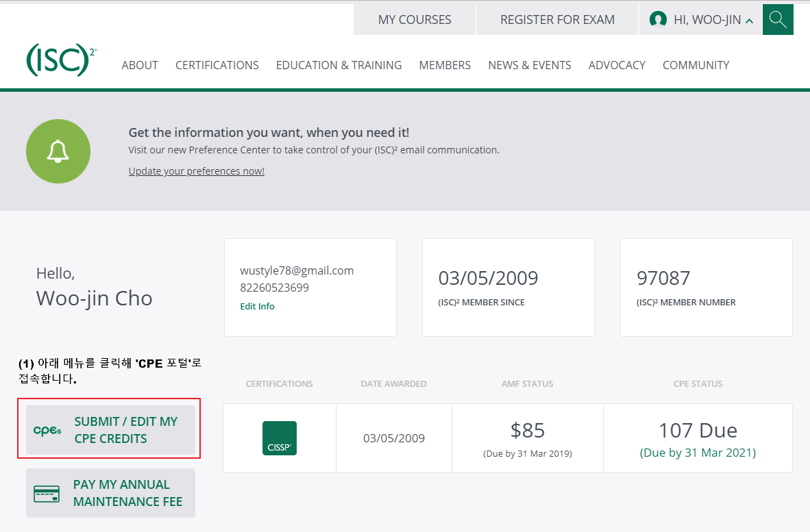This screenshot has height=532, width=810.
Task: Click the CERTIFICATIONS column header
Action: click(x=279, y=384)
